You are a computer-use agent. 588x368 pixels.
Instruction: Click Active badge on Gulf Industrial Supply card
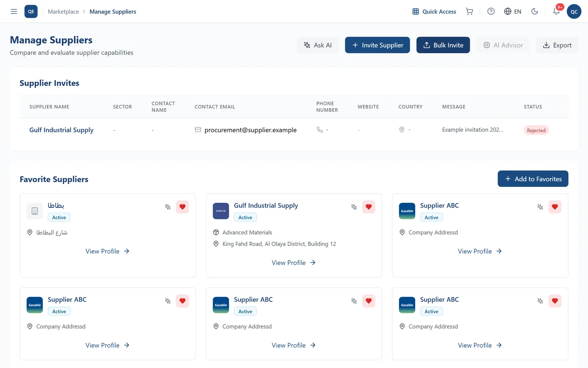[245, 217]
